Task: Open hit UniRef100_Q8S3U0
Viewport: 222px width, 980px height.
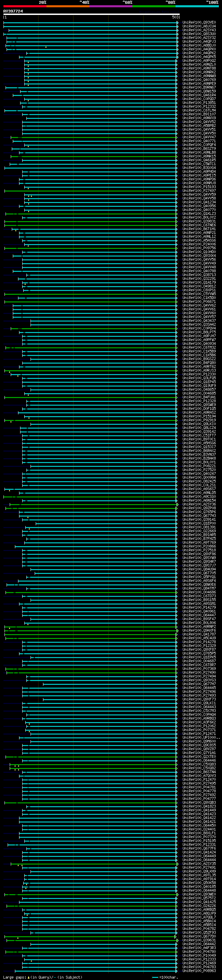Action: [199, 34]
